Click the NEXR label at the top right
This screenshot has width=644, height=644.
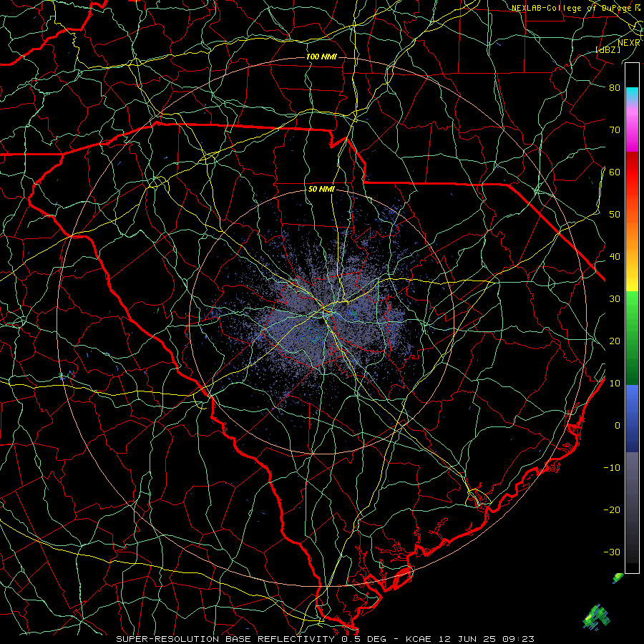tap(629, 43)
